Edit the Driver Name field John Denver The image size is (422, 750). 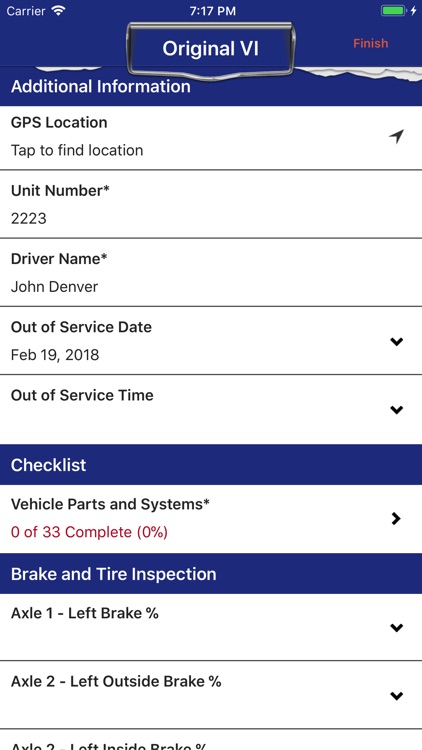(211, 273)
